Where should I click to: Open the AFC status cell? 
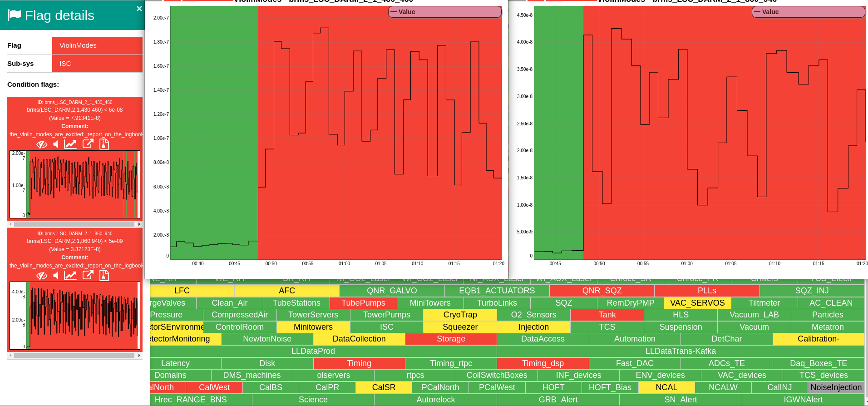click(x=287, y=291)
